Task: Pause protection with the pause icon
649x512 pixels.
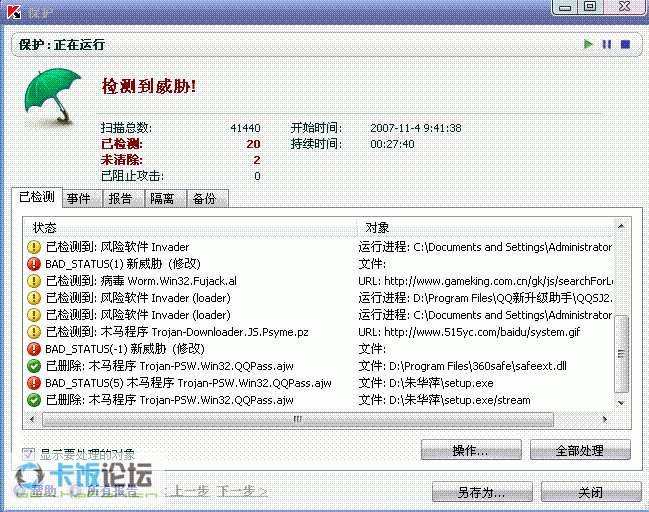Action: (x=607, y=44)
